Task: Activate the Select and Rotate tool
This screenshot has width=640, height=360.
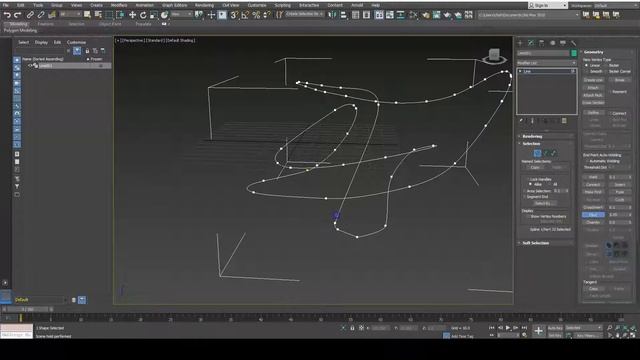Action: click(143, 15)
